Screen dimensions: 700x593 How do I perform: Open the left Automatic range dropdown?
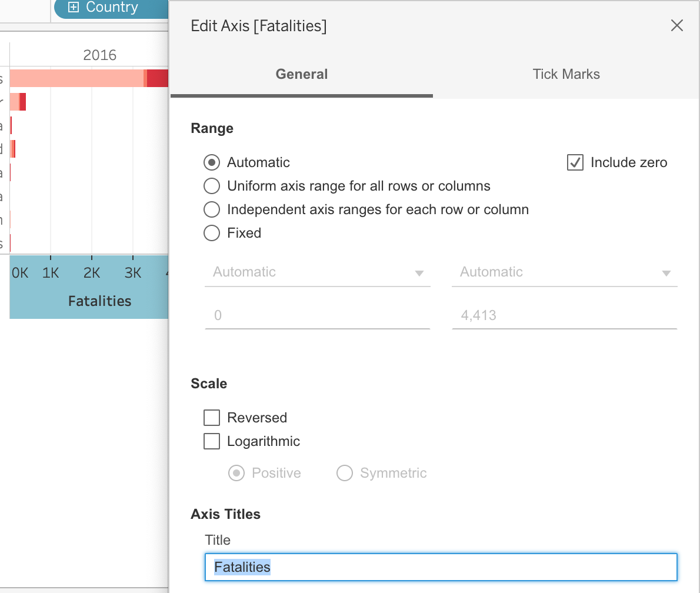[x=318, y=272]
